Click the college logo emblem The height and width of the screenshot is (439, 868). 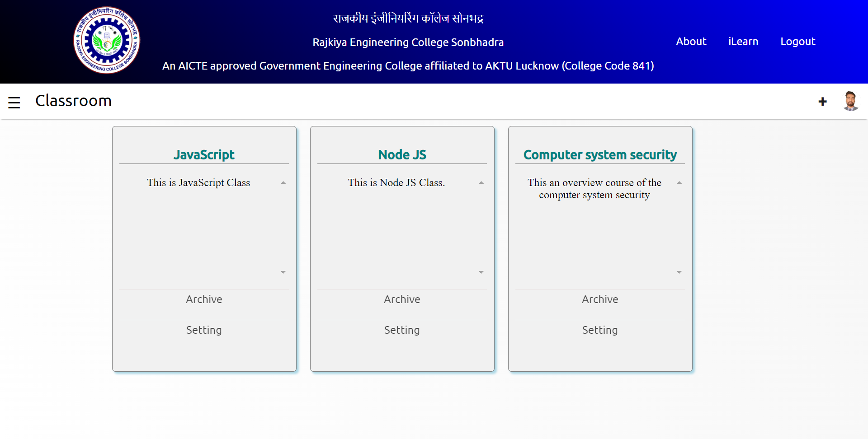click(x=107, y=40)
